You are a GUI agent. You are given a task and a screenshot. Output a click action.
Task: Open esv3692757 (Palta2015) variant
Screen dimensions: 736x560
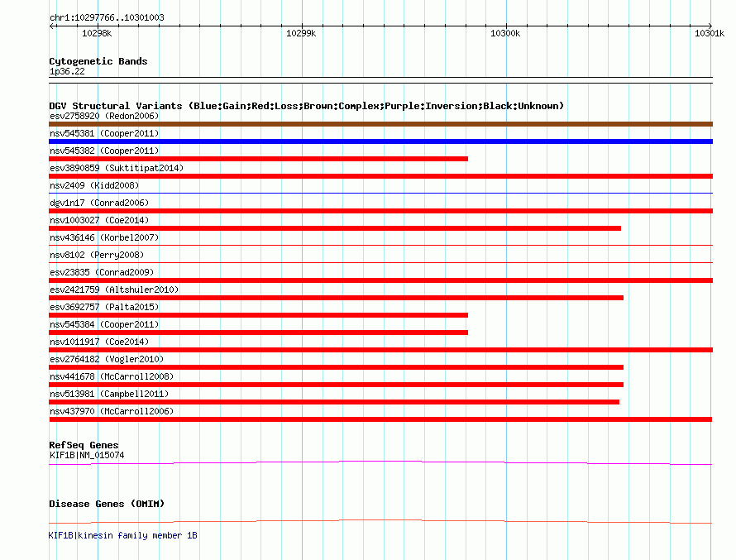[104, 307]
